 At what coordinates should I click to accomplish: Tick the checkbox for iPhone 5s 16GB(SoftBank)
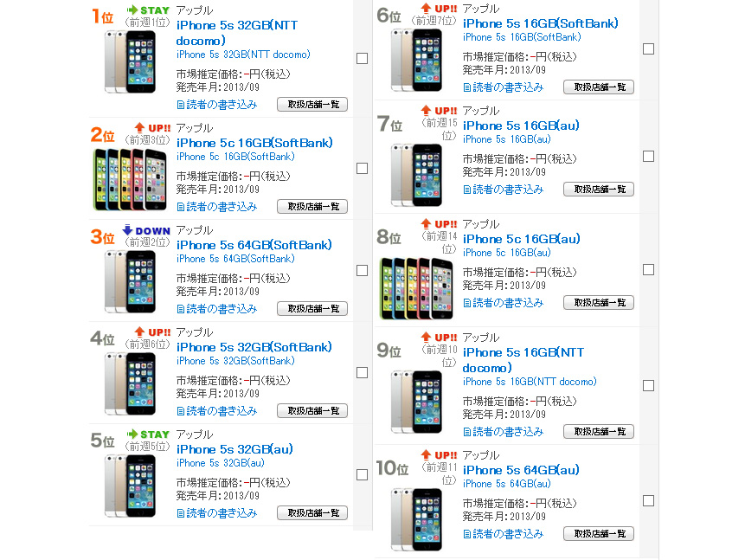click(x=649, y=49)
